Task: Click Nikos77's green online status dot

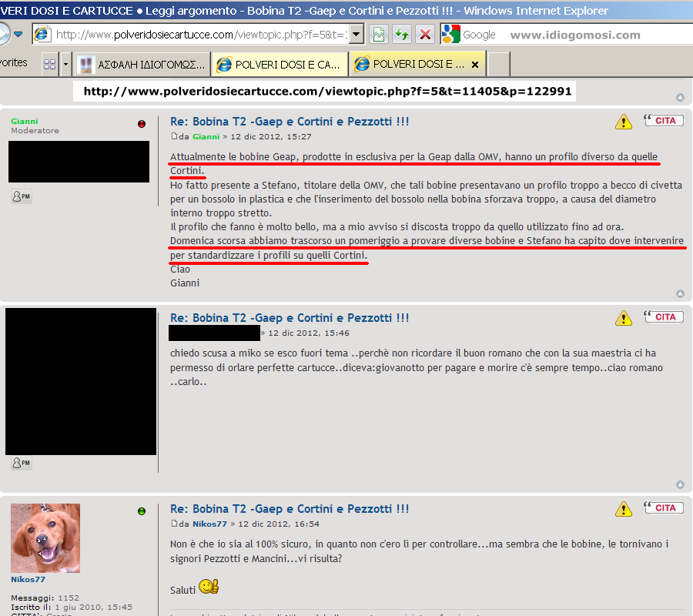Action: pos(142,511)
